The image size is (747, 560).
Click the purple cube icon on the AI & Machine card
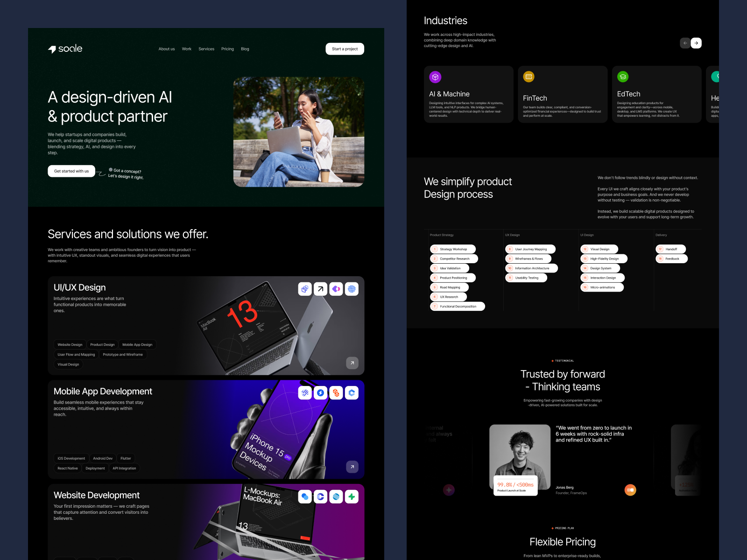point(436,77)
